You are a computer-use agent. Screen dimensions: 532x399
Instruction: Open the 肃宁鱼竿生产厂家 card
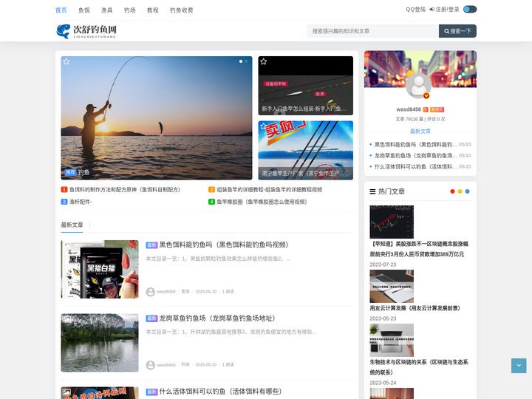click(305, 150)
